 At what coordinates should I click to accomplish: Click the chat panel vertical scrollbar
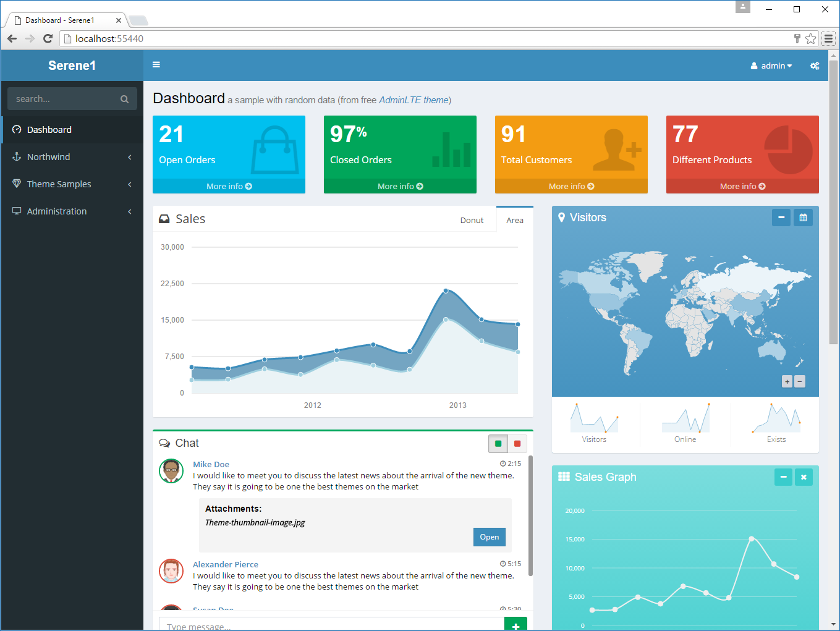530,516
